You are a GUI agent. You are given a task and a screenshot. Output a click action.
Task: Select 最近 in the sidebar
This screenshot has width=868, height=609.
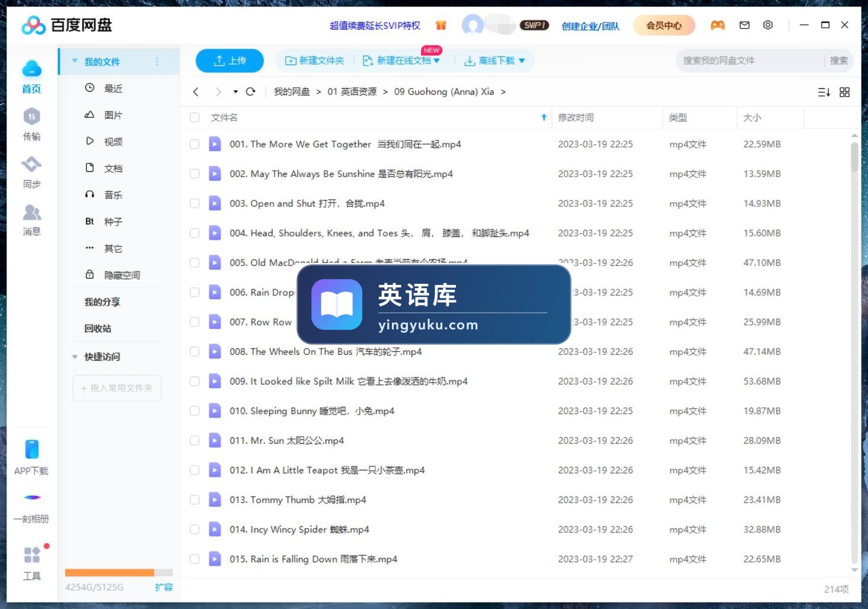pos(113,88)
